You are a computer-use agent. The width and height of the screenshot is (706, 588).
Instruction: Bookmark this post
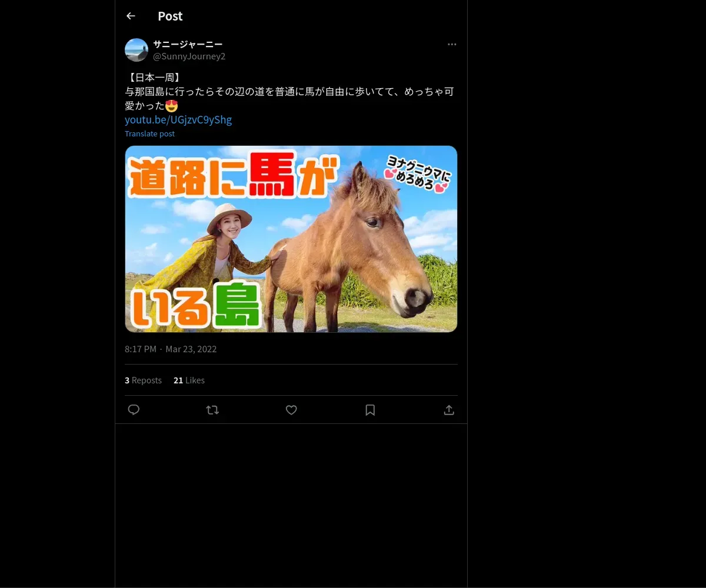tap(370, 410)
